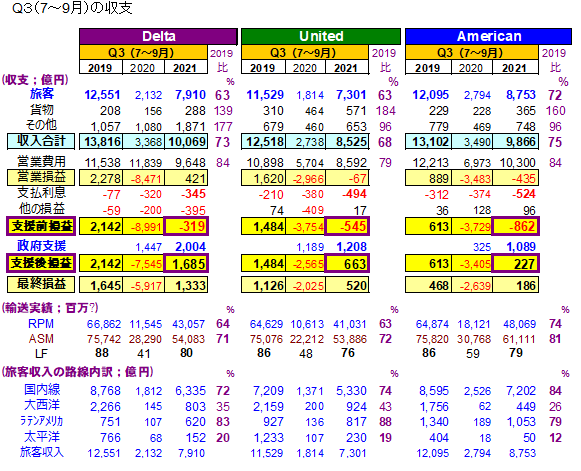581x471 pixels.
Task: Click the 営業損益 row label
Action: pos(41,178)
